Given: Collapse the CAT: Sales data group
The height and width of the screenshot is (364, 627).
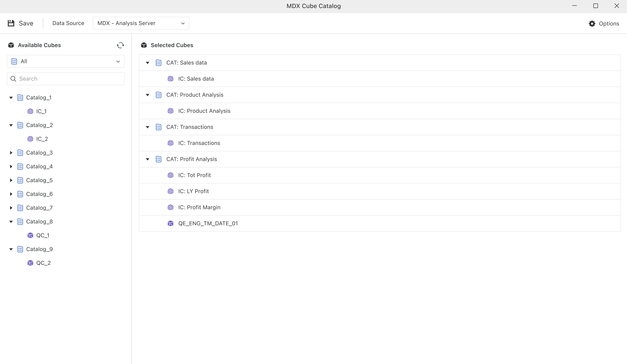Looking at the screenshot, I should [148, 63].
